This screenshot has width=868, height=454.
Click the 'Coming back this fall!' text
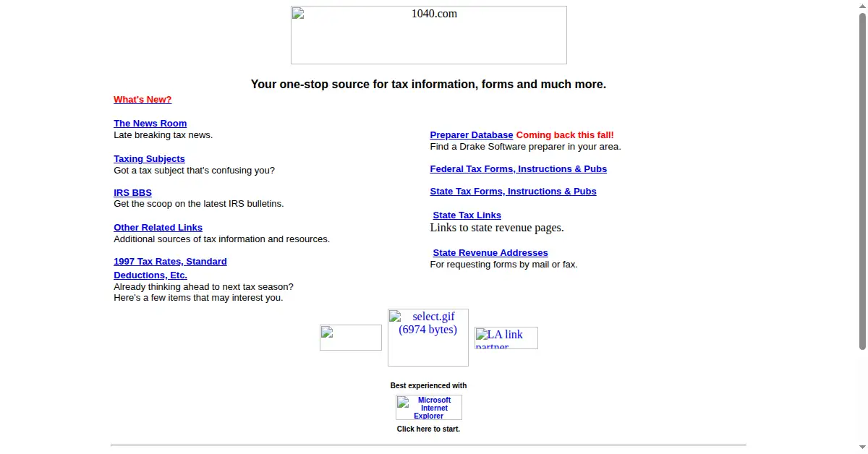(565, 135)
